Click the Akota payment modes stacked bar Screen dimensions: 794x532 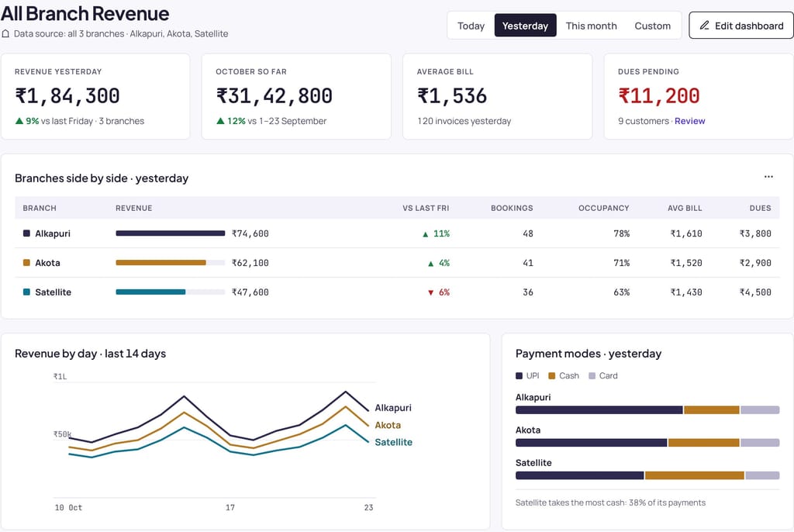click(647, 443)
